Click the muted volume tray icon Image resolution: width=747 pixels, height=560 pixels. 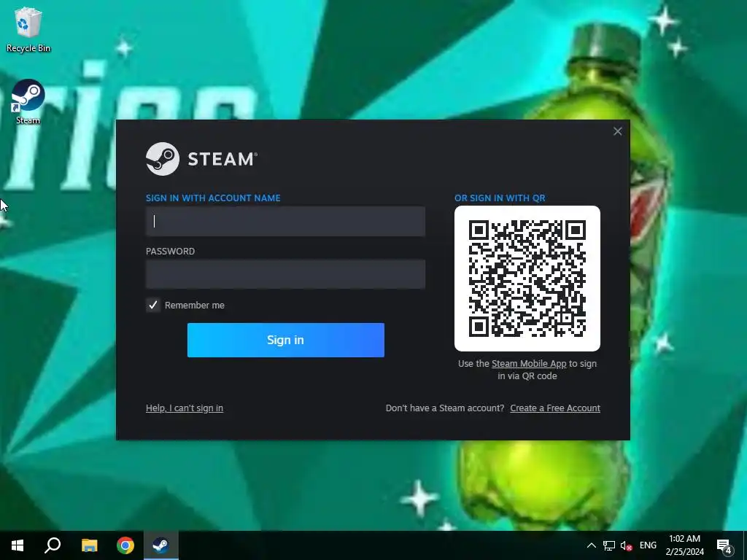(626, 545)
